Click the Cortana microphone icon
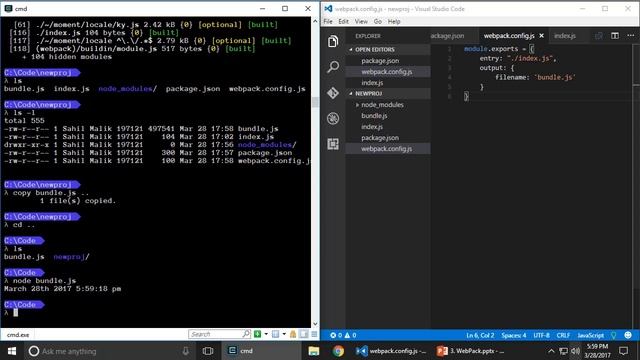The height and width of the screenshot is (360, 640). (186, 351)
